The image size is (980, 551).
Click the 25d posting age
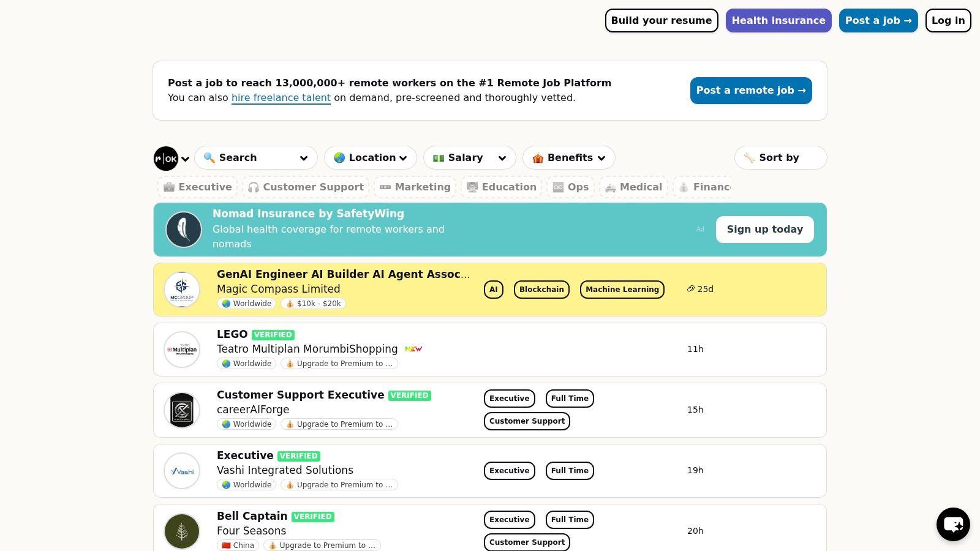point(706,289)
